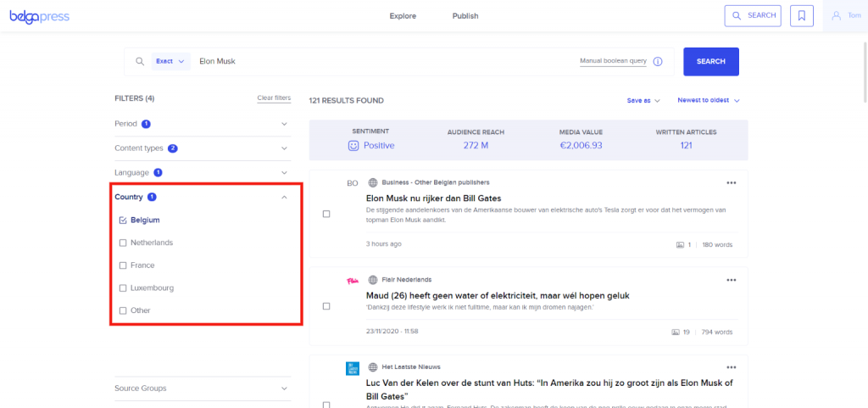Expand the Language filter section

(203, 173)
